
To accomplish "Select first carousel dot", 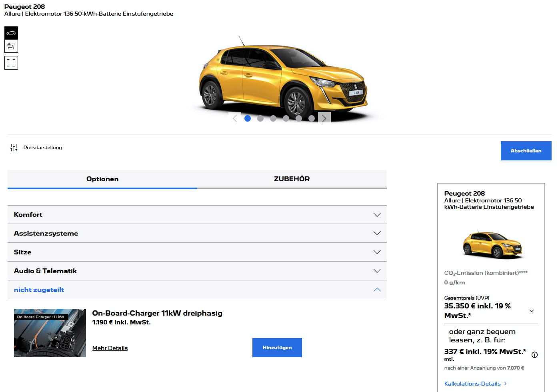I will [x=248, y=118].
